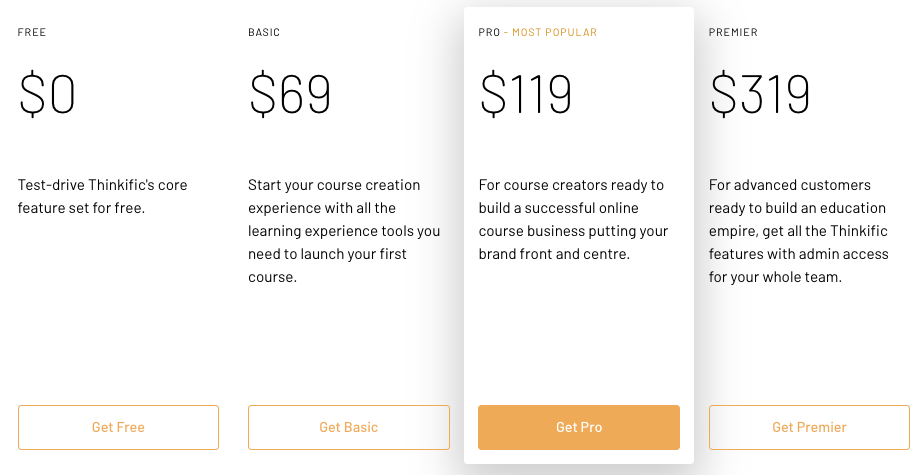Click the PRO plan label
This screenshot has width=917, height=475.
(489, 33)
